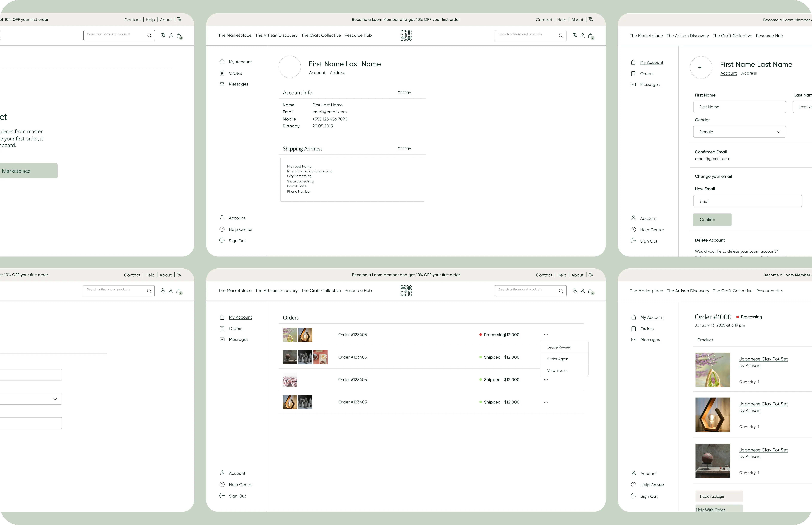Click the user profile icon in the Account Info header
Image resolution: width=812 pixels, height=525 pixels.
[582, 35]
